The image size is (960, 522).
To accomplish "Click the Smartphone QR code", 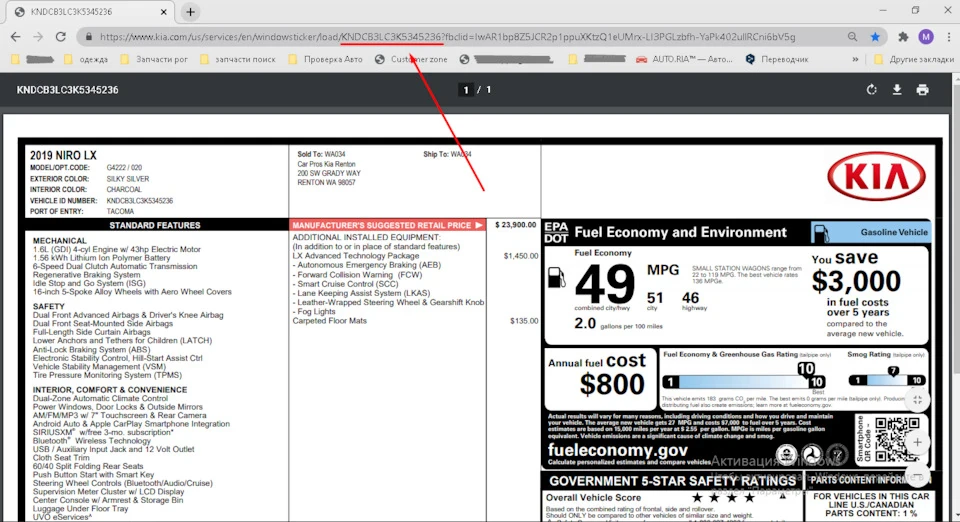I will 896,439.
